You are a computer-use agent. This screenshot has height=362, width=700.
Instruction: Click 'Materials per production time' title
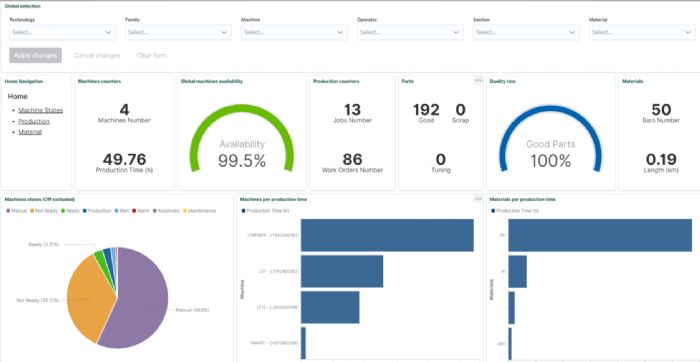pos(522,199)
